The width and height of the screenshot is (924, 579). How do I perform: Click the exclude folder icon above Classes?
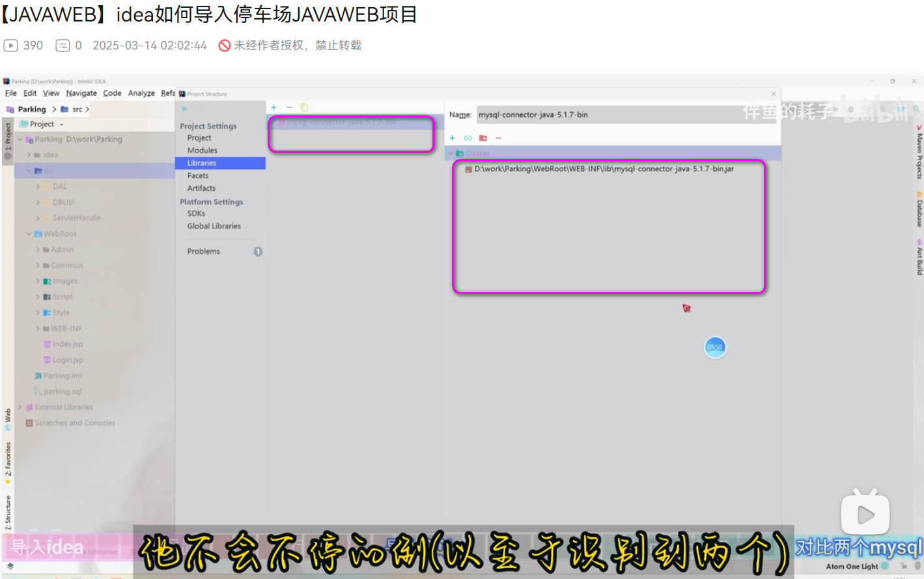[x=483, y=138]
